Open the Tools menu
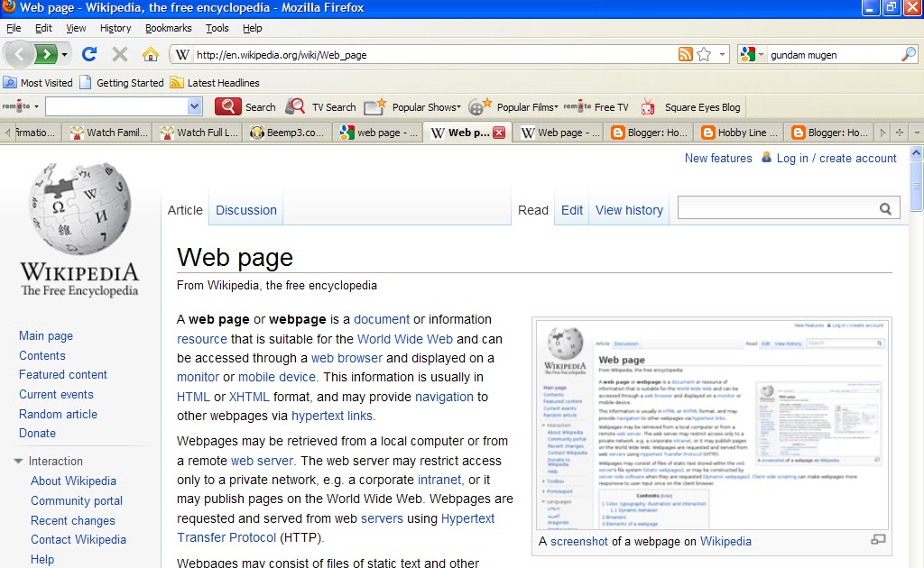This screenshot has width=924, height=568. click(217, 28)
